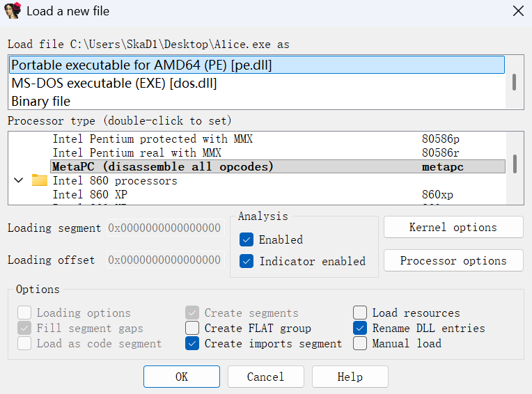532x394 pixels.
Task: Uncheck Create imports segment
Action: click(x=192, y=343)
